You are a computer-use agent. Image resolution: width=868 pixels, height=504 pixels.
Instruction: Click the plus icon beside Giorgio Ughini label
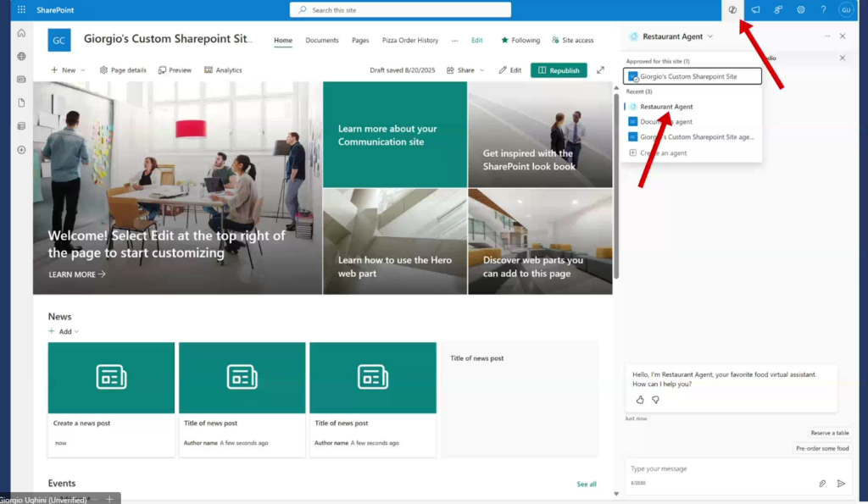click(x=109, y=500)
